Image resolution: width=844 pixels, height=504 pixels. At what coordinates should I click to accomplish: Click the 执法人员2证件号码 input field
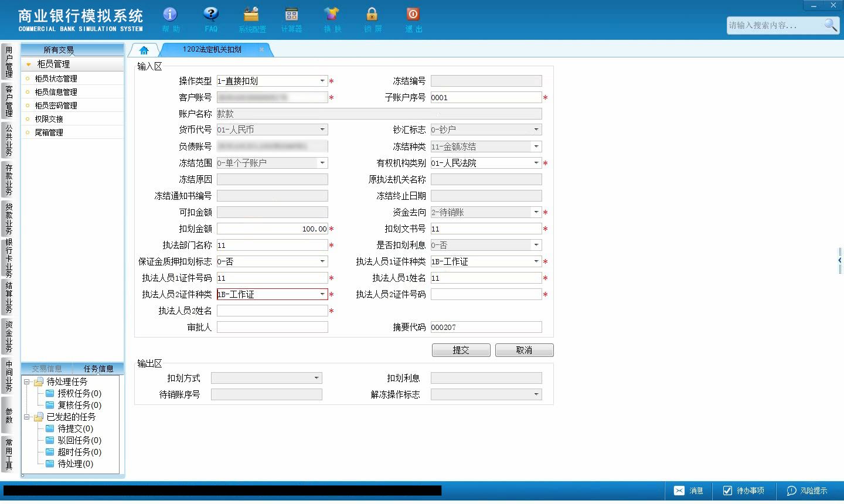(486, 294)
